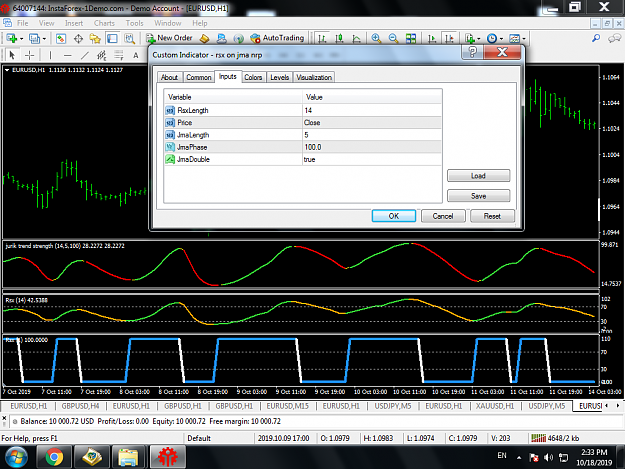
Task: Open the MetaEditor yellow book icon
Action: [204, 39]
